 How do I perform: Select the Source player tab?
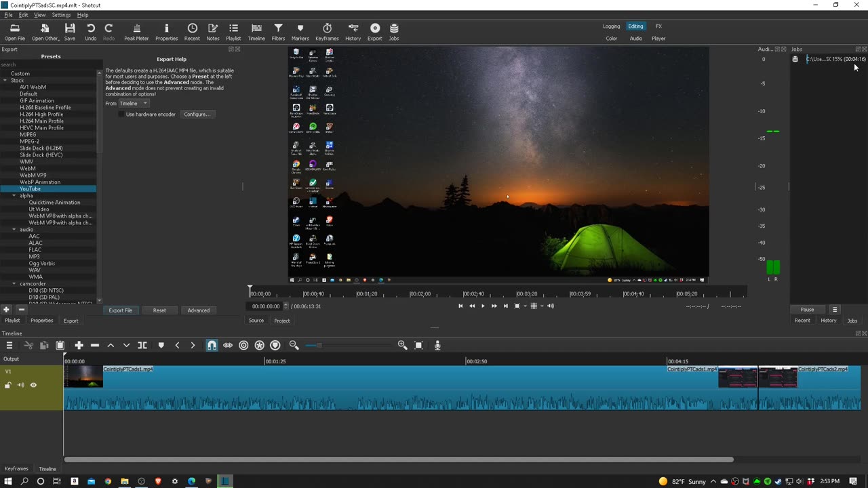coord(256,321)
